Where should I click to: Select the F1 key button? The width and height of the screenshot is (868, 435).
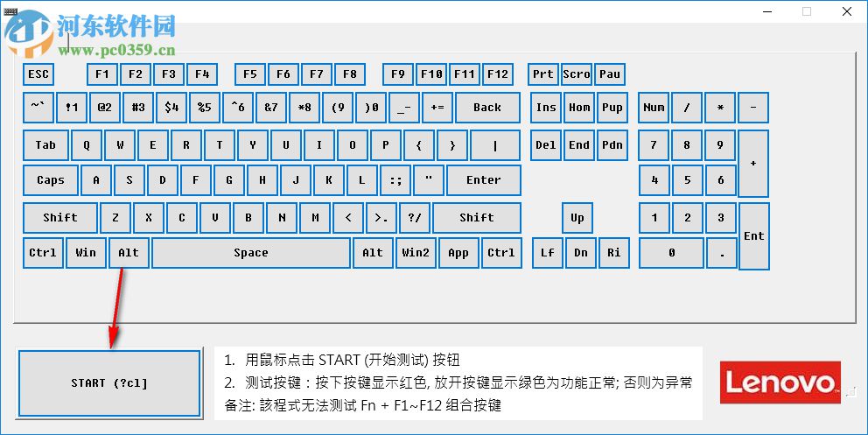point(102,74)
